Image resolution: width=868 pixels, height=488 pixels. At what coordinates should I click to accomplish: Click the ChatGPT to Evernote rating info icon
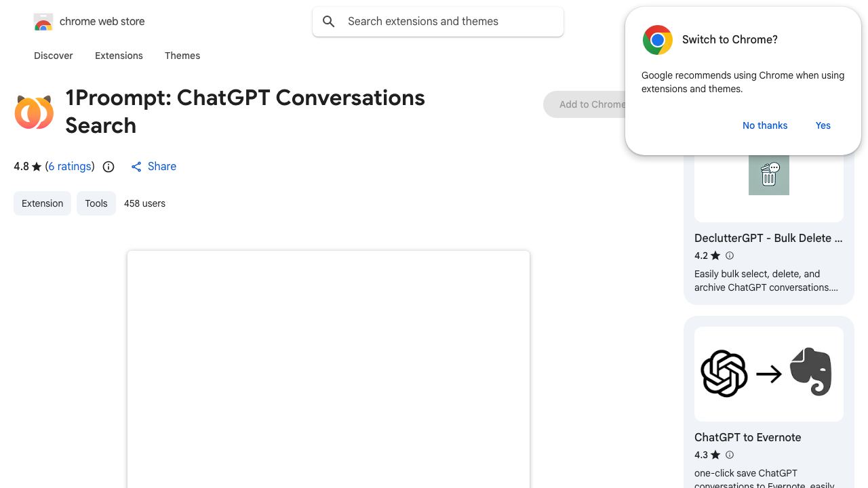click(730, 455)
